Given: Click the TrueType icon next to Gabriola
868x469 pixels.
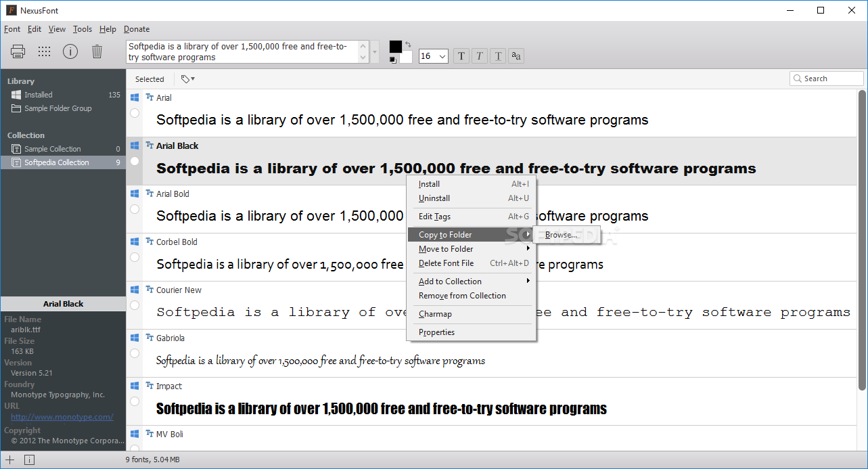Looking at the screenshot, I should click(150, 338).
